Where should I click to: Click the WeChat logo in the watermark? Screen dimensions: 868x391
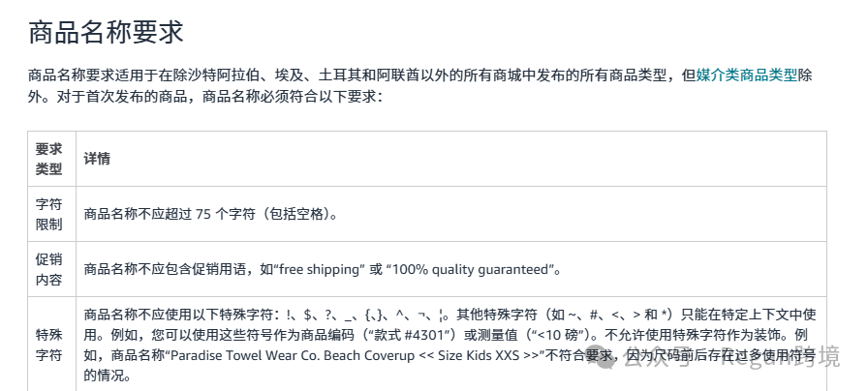point(601,357)
